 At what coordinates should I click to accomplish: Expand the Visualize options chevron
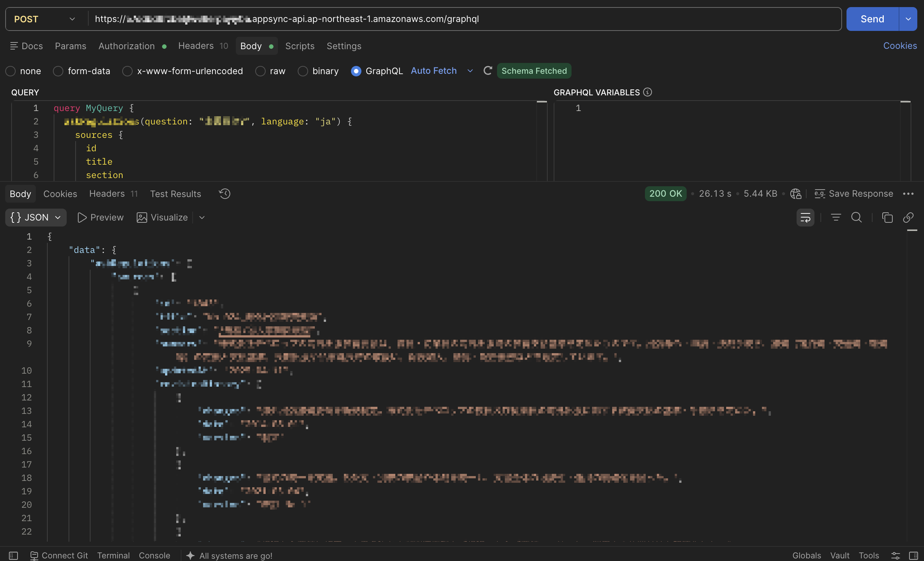(202, 218)
